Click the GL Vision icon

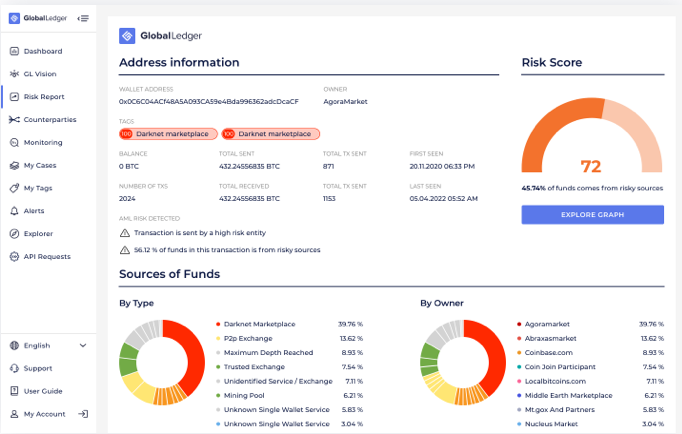pos(14,74)
